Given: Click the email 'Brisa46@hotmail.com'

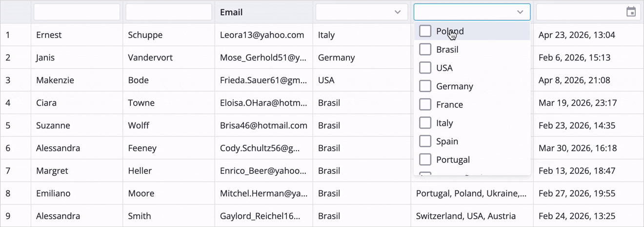Looking at the screenshot, I should (264, 126).
